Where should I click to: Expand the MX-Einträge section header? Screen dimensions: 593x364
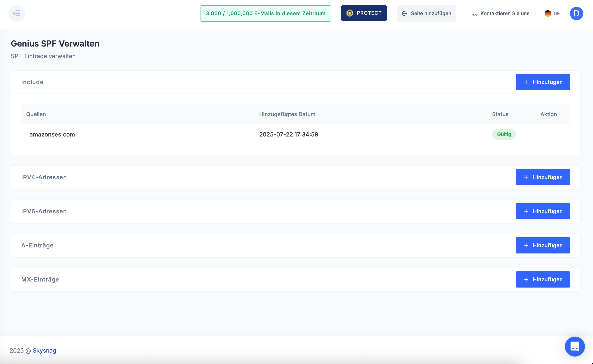(x=40, y=279)
